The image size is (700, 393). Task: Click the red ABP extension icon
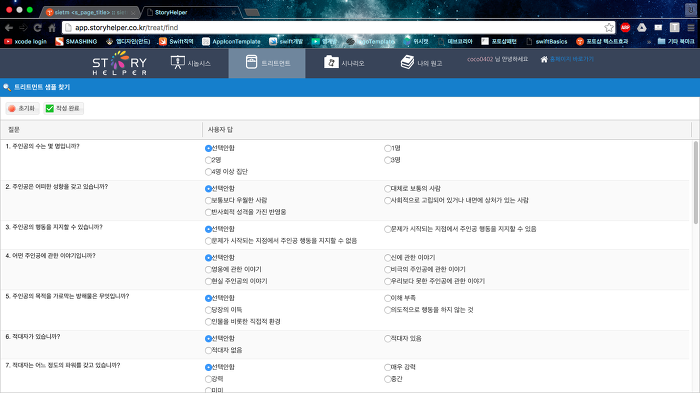pos(625,28)
